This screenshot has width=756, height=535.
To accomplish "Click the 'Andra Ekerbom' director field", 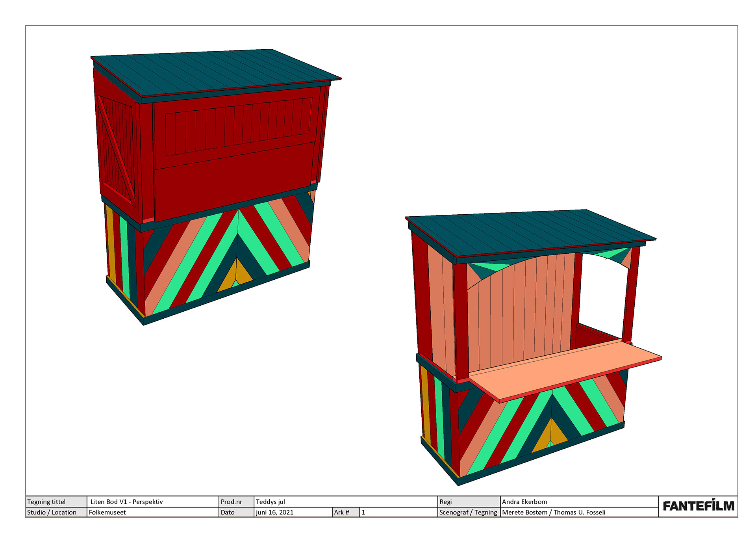I will pyautogui.click(x=524, y=502).
